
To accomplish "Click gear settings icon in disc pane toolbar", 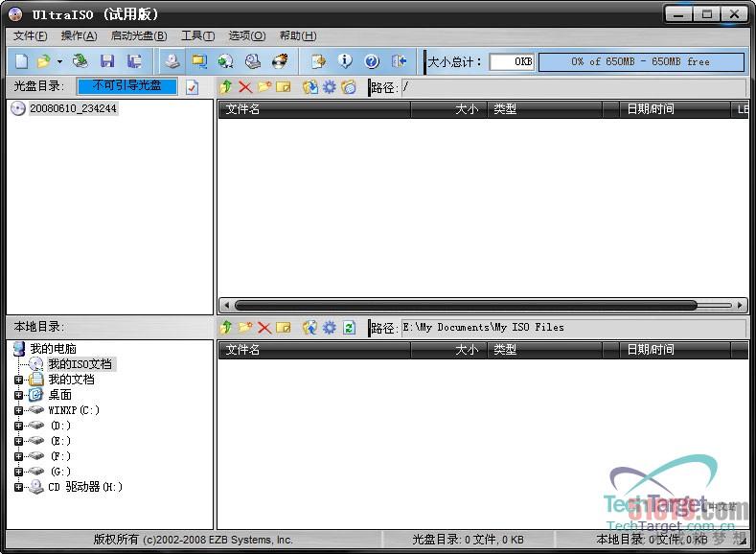I will 330,87.
